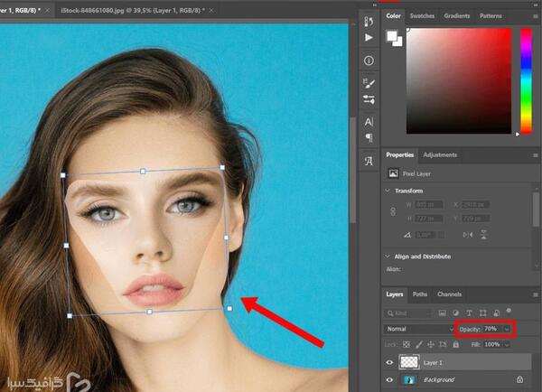Viewport: 542px width, 392px height.
Task: Select the Layer 1 thumbnail
Action: click(x=409, y=362)
